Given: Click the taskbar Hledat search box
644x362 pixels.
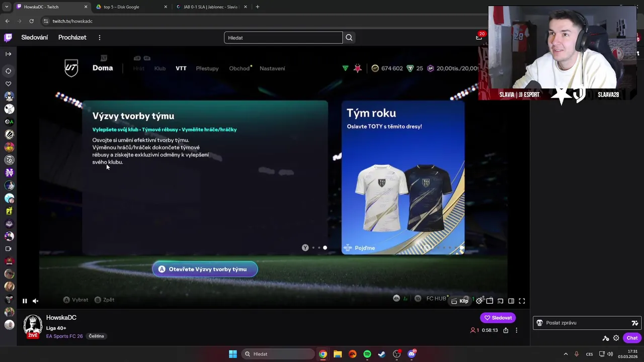Looking at the screenshot, I should point(278,354).
